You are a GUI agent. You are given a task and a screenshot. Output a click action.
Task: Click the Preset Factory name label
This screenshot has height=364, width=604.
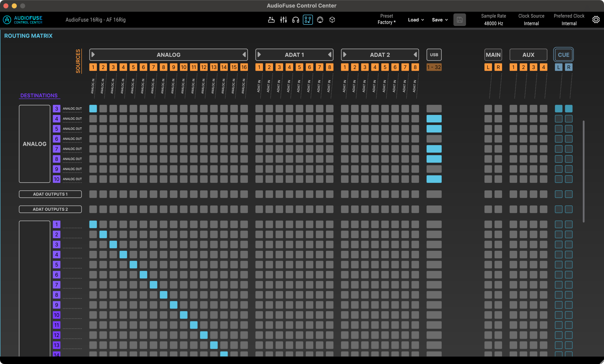click(x=386, y=22)
